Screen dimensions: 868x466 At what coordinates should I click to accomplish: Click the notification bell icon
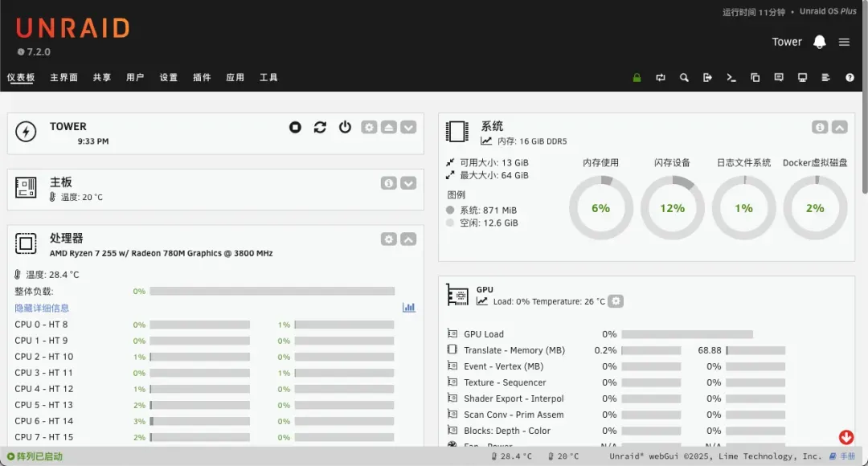[820, 42]
